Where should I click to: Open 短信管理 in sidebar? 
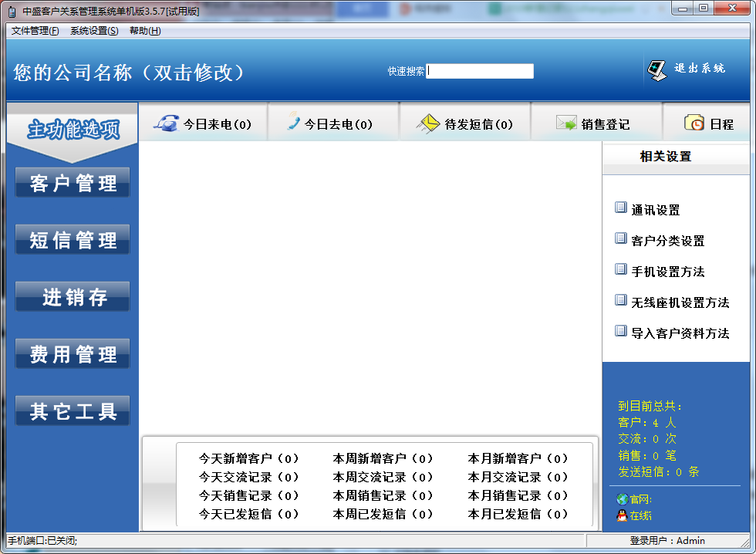pyautogui.click(x=73, y=240)
